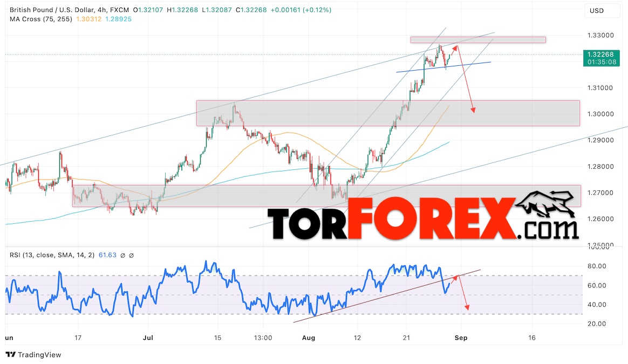Screen dimensions: 628x364
Task: Click the blue support trendline
Action: click(443, 67)
